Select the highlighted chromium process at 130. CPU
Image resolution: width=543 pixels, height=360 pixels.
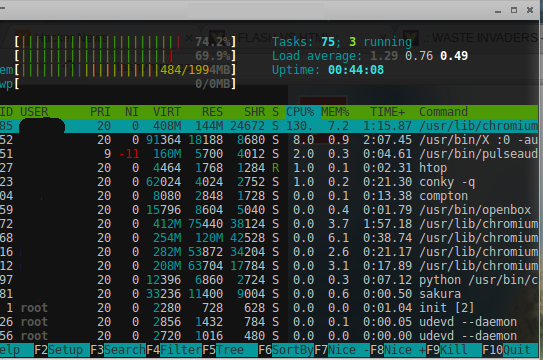tap(269, 126)
